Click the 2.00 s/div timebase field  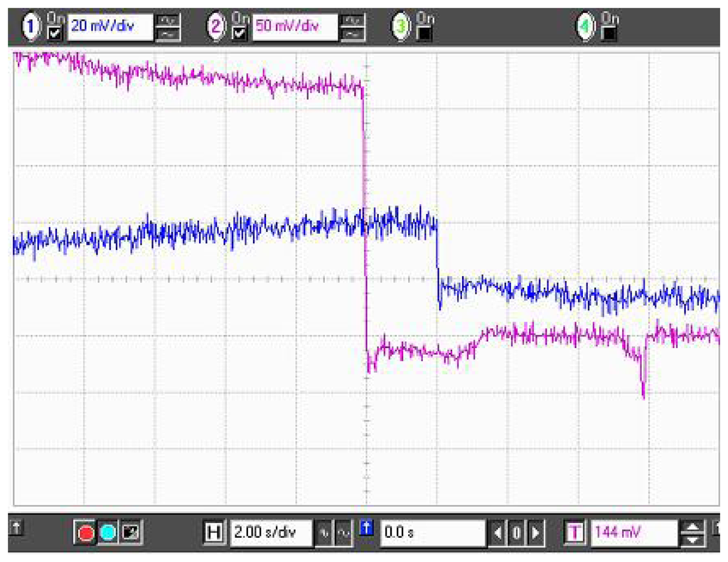(271, 531)
